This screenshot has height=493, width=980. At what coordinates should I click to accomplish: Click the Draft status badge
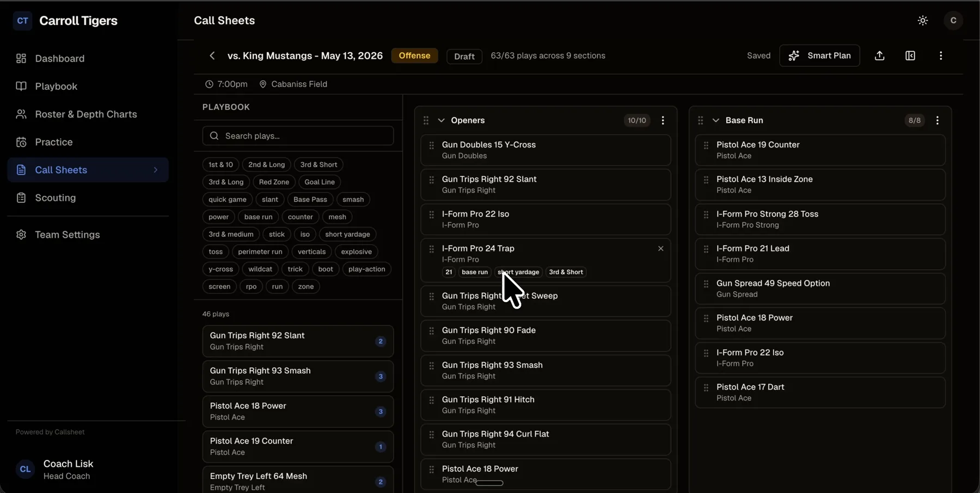(464, 56)
